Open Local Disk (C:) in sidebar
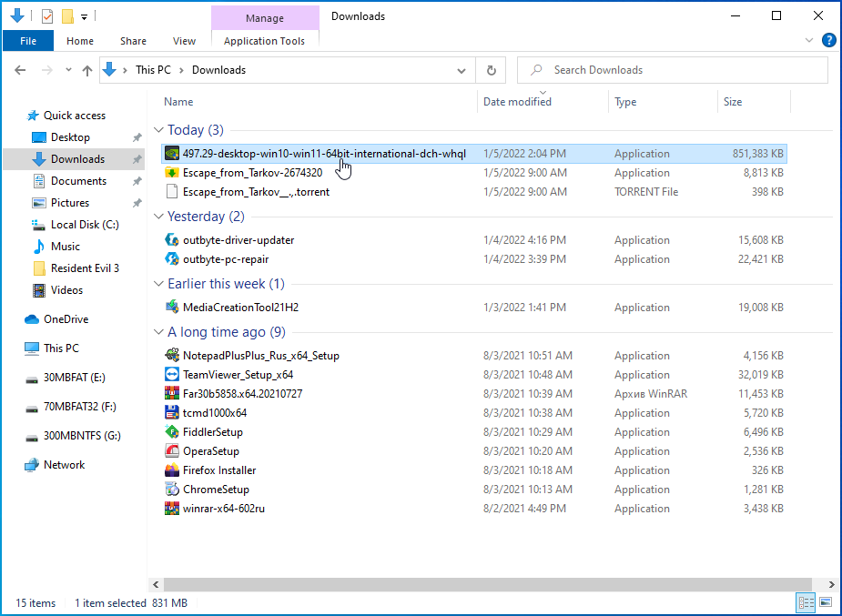 (x=85, y=225)
